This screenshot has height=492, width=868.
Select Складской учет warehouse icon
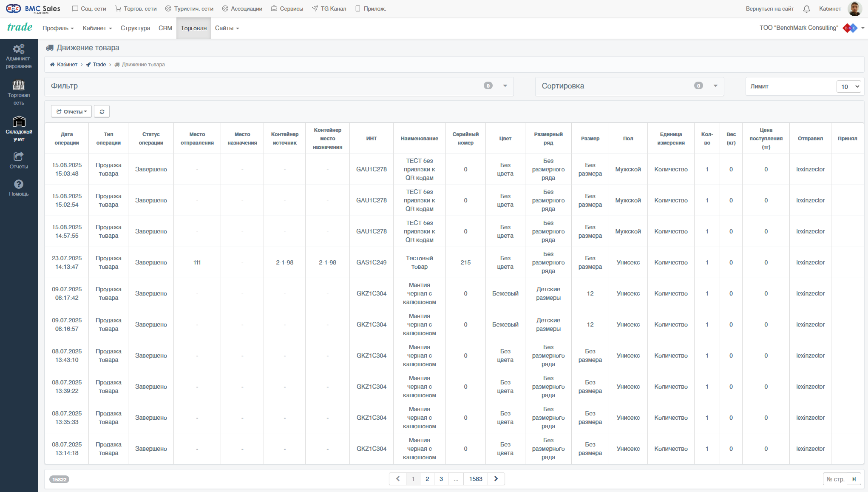click(19, 122)
